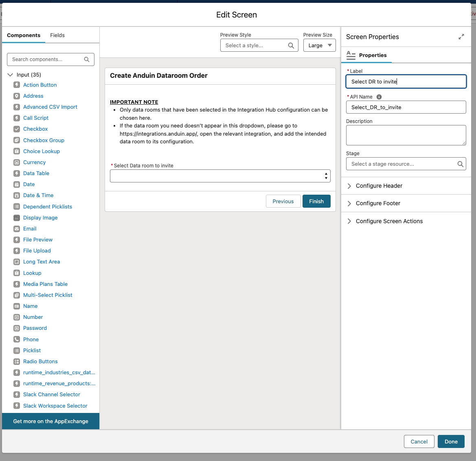
Task: Click the File Upload component icon
Action: pos(17,251)
